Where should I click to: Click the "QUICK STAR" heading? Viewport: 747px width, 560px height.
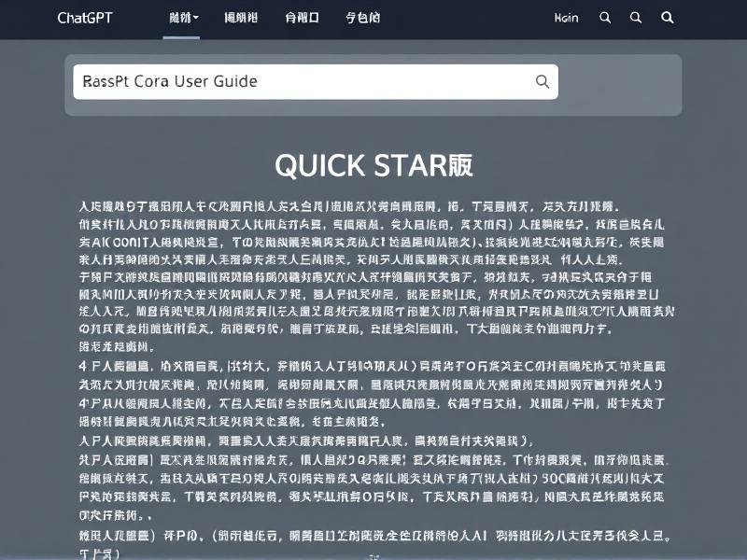tap(373, 165)
